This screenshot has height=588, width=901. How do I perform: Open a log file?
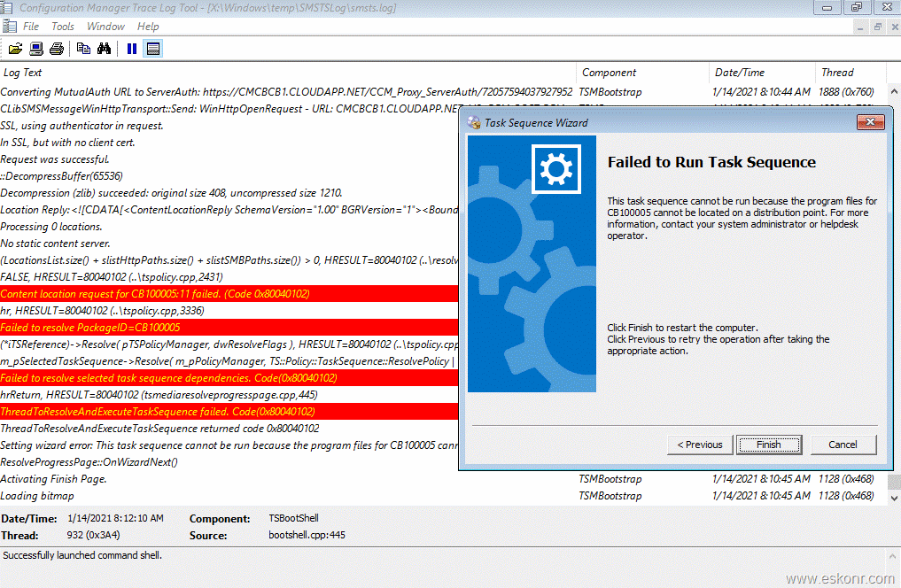click(x=15, y=48)
